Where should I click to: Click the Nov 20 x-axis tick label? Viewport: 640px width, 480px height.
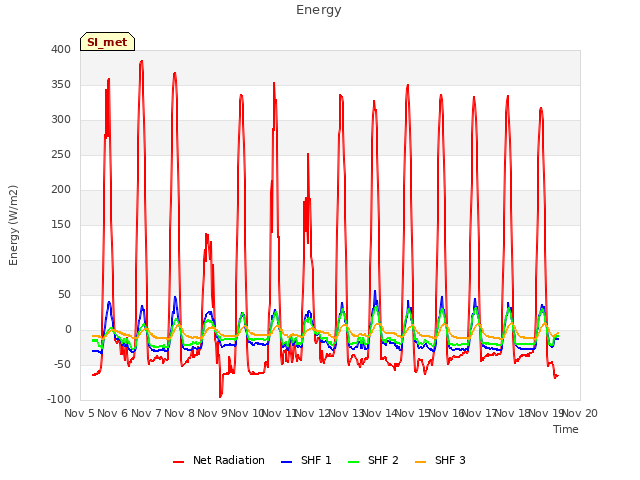tap(580, 413)
